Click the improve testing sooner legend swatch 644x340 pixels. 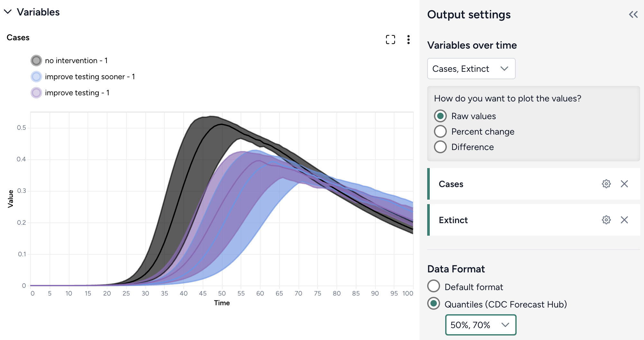point(36,77)
